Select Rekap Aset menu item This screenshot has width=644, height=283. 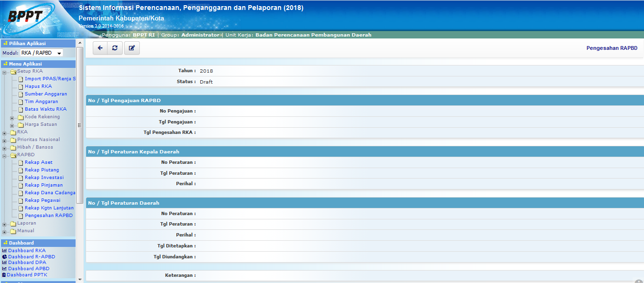pyautogui.click(x=39, y=162)
